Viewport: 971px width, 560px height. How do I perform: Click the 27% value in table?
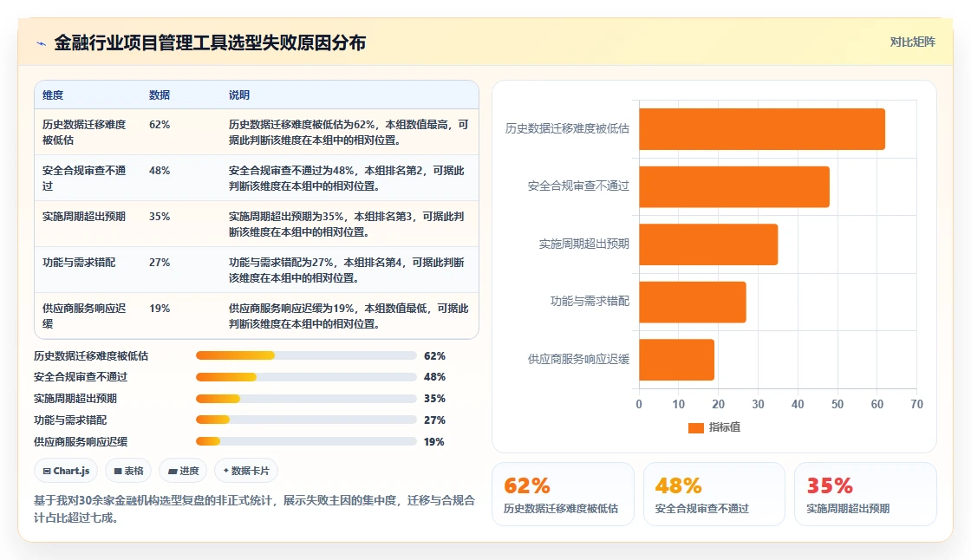click(160, 262)
